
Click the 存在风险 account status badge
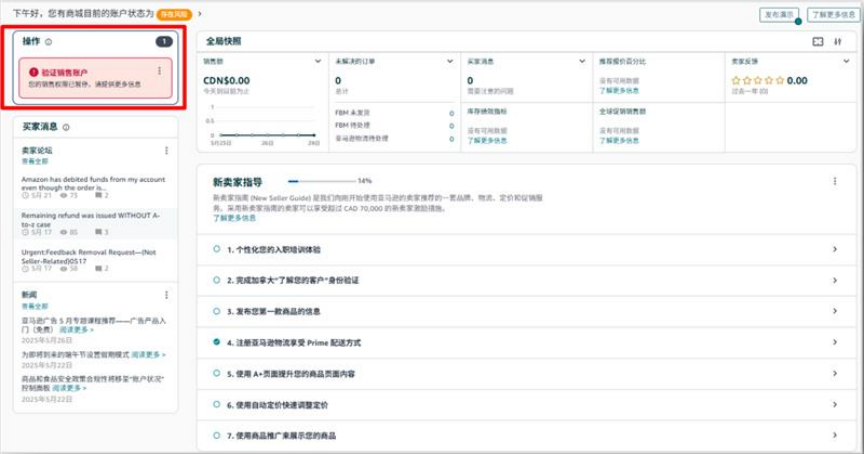click(x=174, y=14)
